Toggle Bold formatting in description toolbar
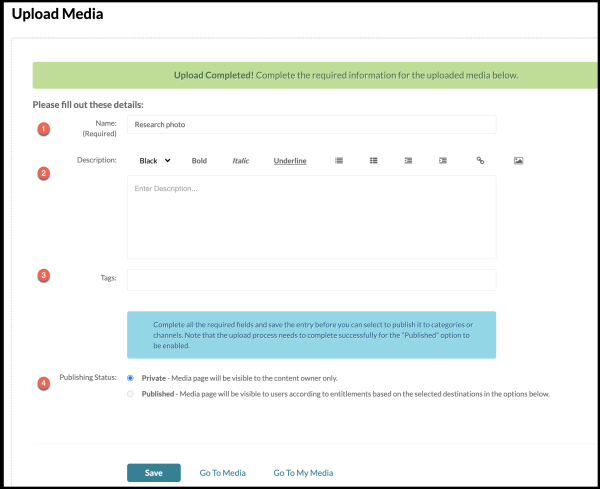 (199, 161)
